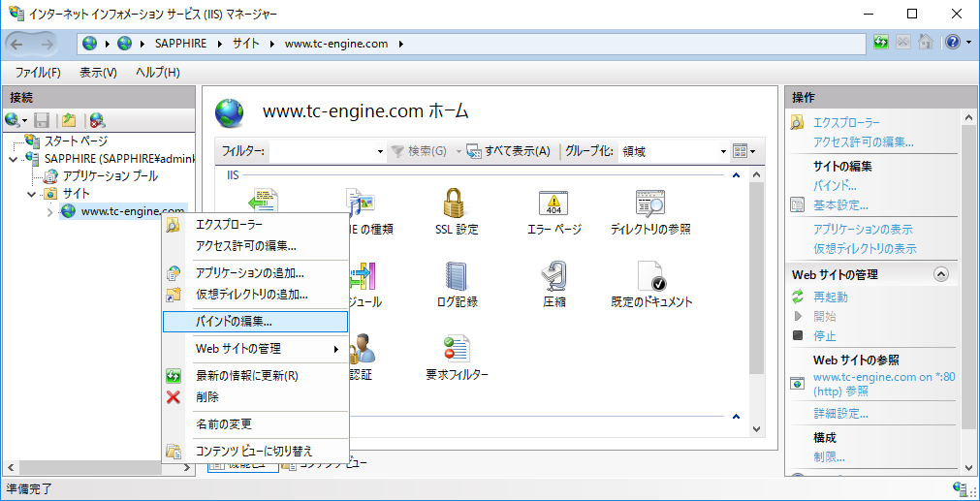Click the green refresh icon in address bar
The image size is (980, 501).
pos(881,43)
